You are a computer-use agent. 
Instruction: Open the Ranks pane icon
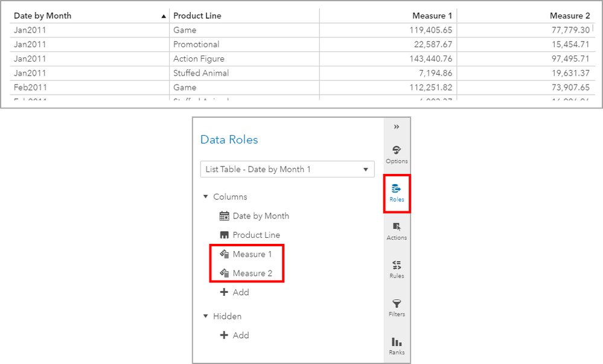pos(397,345)
